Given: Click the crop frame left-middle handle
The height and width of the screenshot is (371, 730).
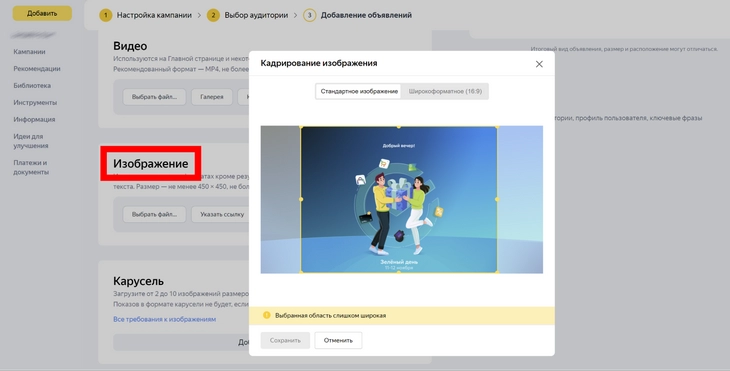Looking at the screenshot, I should 301,199.
